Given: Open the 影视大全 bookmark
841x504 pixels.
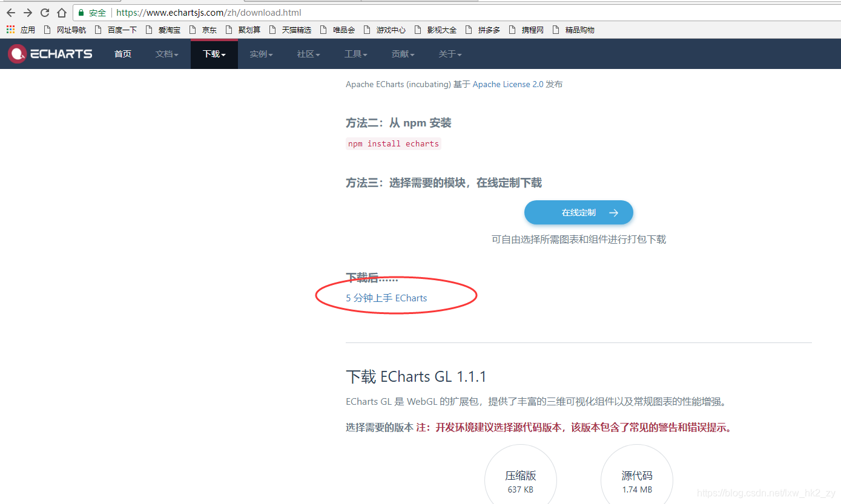Looking at the screenshot, I should point(435,30).
